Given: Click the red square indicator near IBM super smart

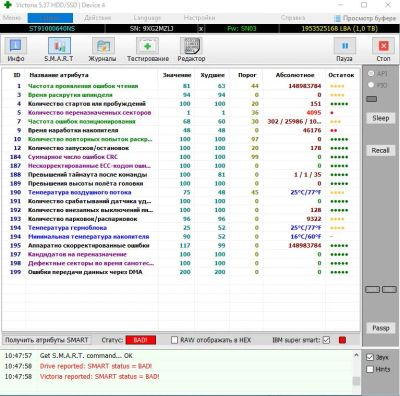Looking at the screenshot, I should (342, 340).
